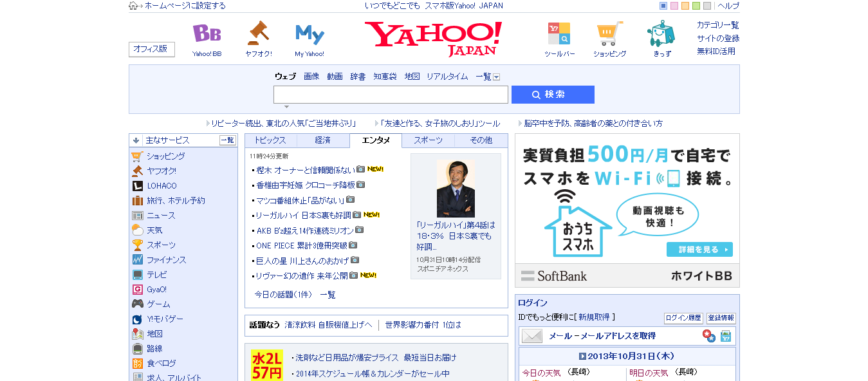
Task: Open headline 巨人の星 川上さんのおかげ
Action: (x=302, y=261)
